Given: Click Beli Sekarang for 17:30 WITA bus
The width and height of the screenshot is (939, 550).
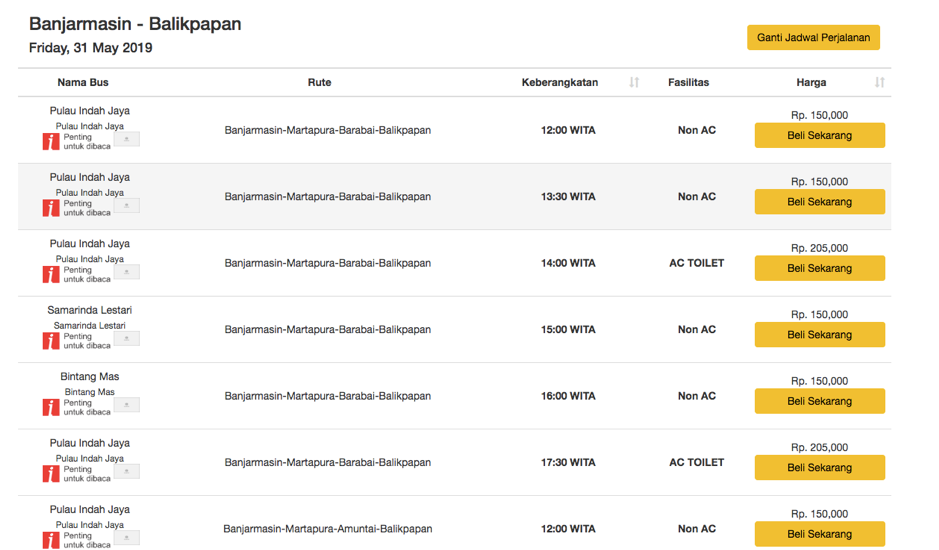Looking at the screenshot, I should click(819, 468).
